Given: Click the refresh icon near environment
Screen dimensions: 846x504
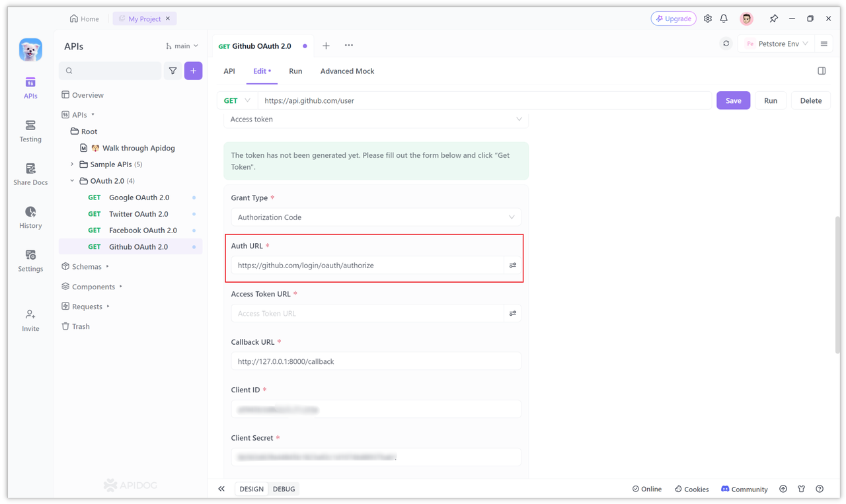Looking at the screenshot, I should pyautogui.click(x=726, y=44).
